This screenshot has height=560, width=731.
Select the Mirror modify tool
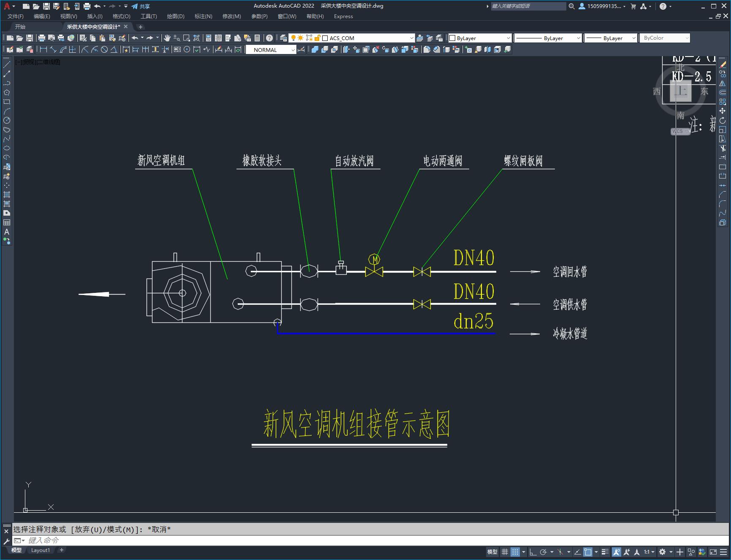[x=723, y=83]
